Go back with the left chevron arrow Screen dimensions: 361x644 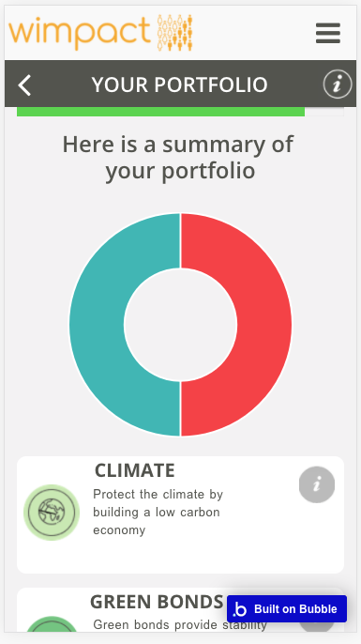[24, 85]
